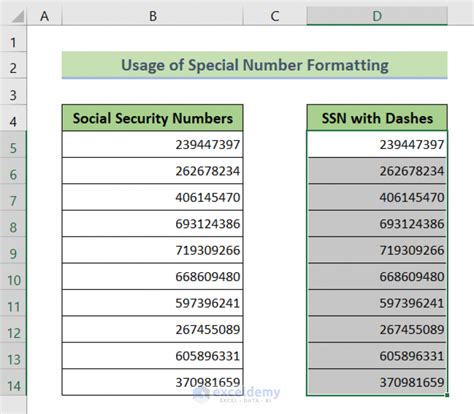The height and width of the screenshot is (414, 474).
Task: Click empty cell C5 between the tables
Action: tap(275, 144)
